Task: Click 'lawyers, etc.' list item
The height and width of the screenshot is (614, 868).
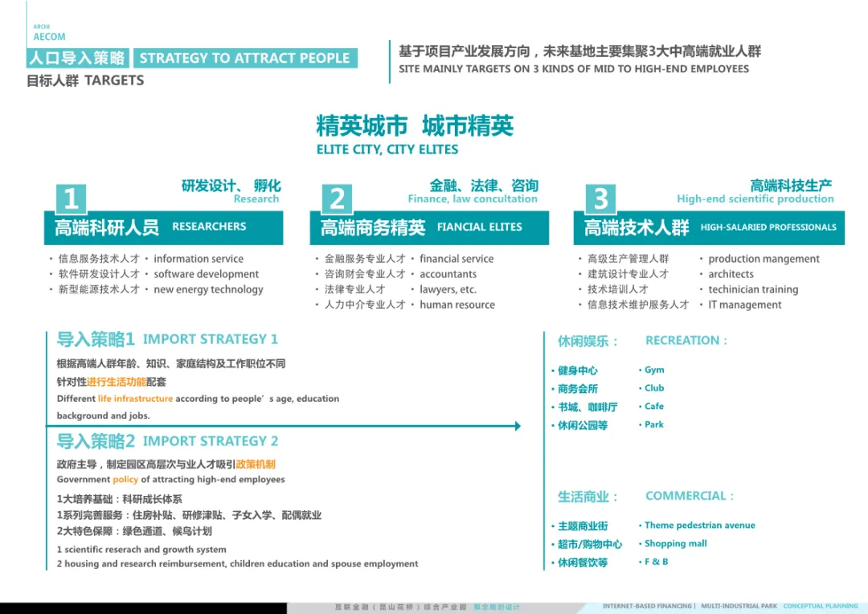Action: (448, 289)
